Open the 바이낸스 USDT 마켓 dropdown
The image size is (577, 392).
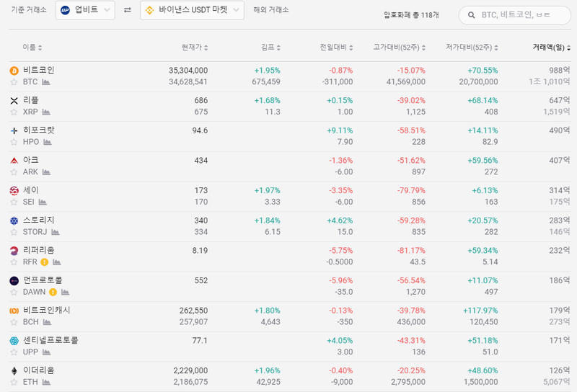coord(192,10)
